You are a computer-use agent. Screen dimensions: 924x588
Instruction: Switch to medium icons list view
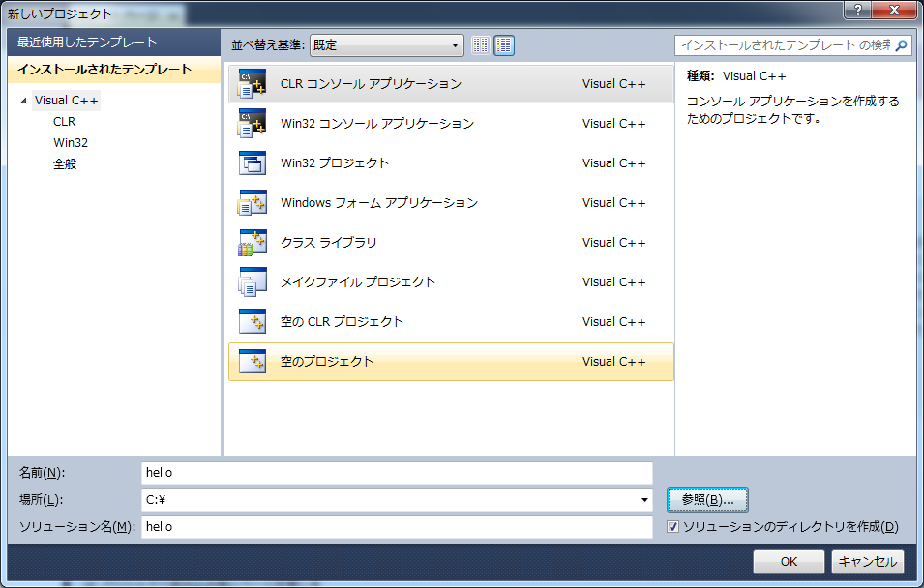click(x=504, y=45)
